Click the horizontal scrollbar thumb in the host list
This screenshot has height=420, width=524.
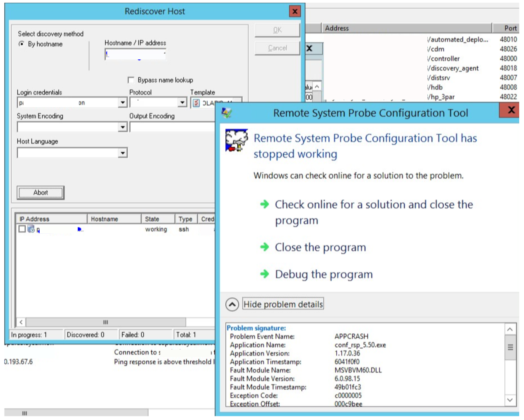coord(106,322)
